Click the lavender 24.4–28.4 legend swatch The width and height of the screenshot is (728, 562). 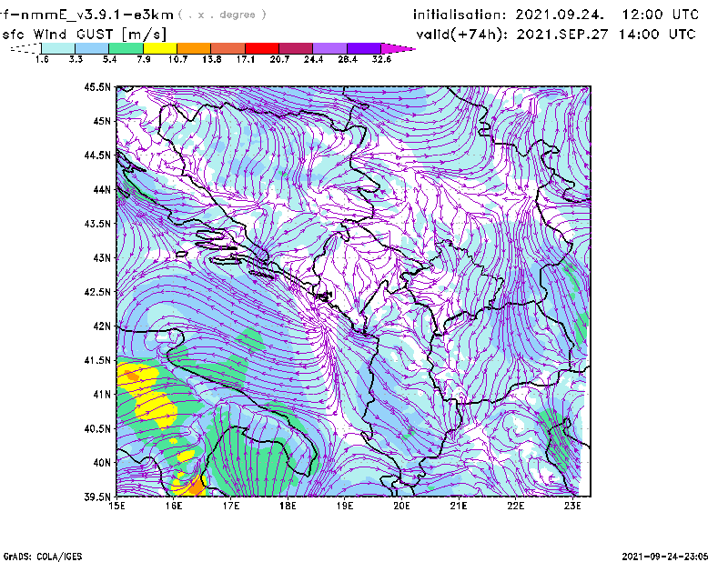[329, 48]
